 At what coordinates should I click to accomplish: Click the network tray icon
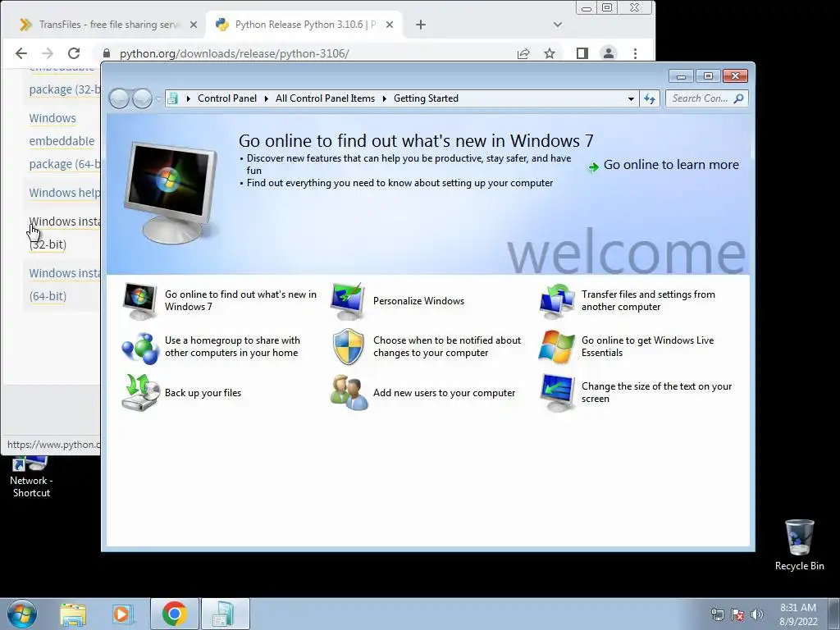[x=717, y=614]
